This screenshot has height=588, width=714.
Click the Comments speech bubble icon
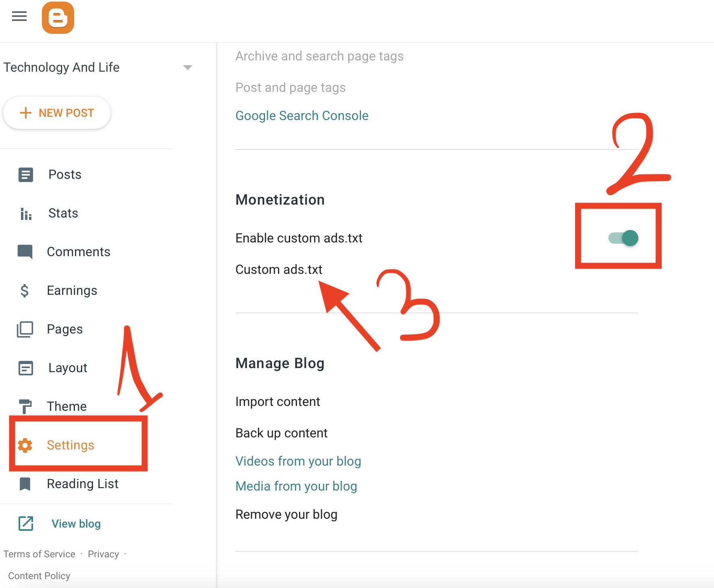click(25, 252)
